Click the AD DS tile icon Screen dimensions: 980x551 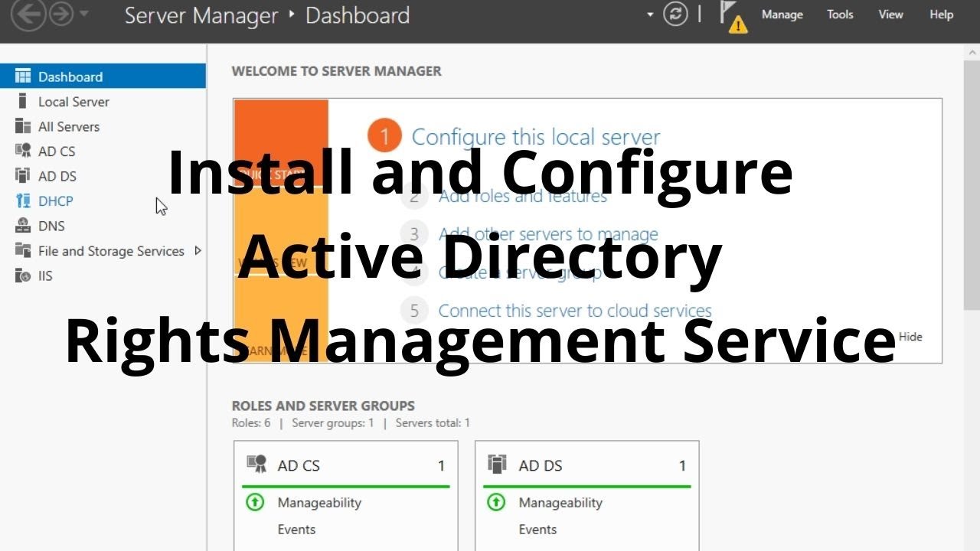(x=498, y=464)
